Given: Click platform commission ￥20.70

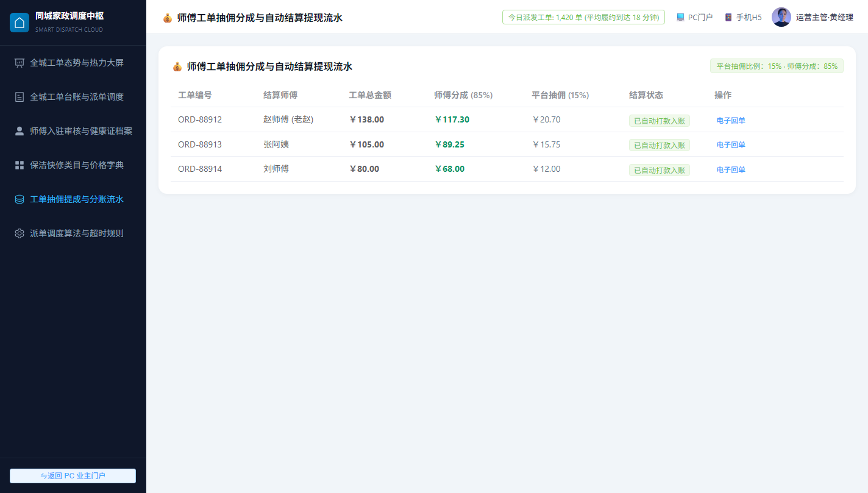Looking at the screenshot, I should coord(546,119).
